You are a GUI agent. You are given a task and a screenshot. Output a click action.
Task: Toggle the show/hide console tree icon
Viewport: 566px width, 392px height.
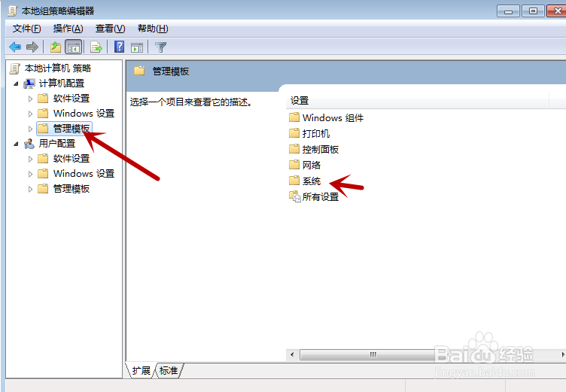[74, 47]
